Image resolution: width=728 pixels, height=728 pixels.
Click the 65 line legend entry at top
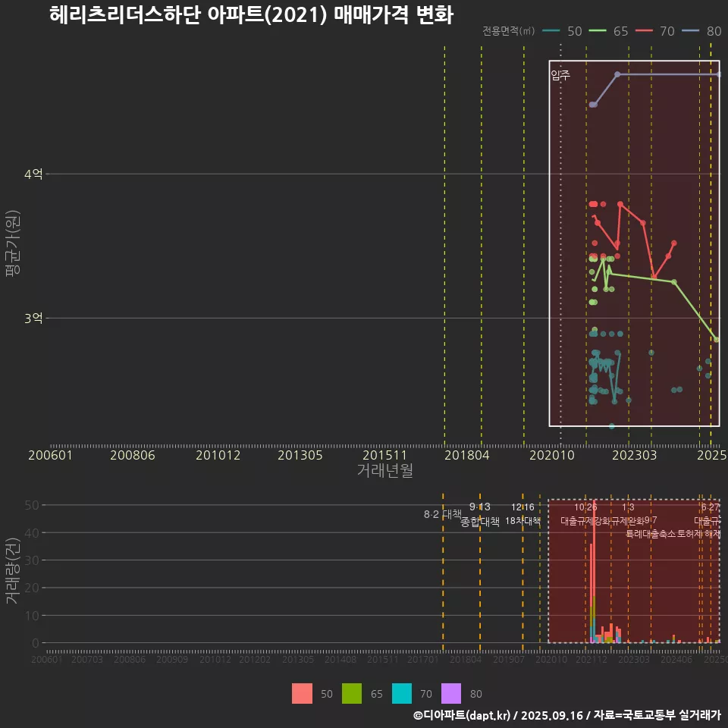608,31
